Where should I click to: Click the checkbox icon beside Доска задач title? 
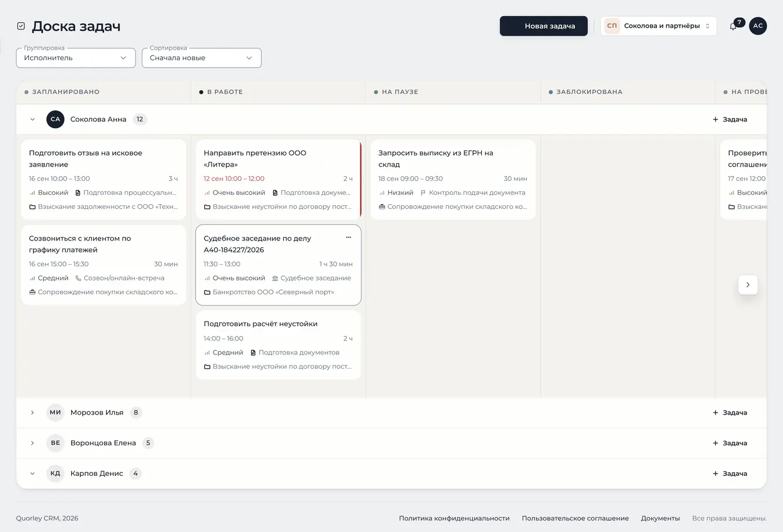pos(21,26)
